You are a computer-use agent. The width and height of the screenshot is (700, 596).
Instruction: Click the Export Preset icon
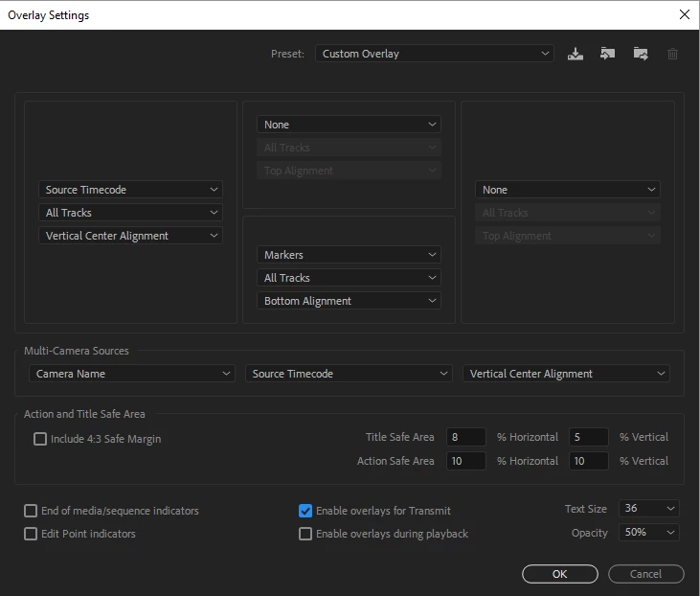click(641, 54)
